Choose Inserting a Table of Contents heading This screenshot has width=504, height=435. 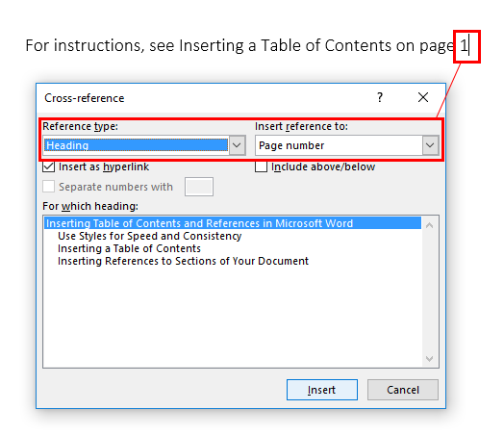[129, 248]
